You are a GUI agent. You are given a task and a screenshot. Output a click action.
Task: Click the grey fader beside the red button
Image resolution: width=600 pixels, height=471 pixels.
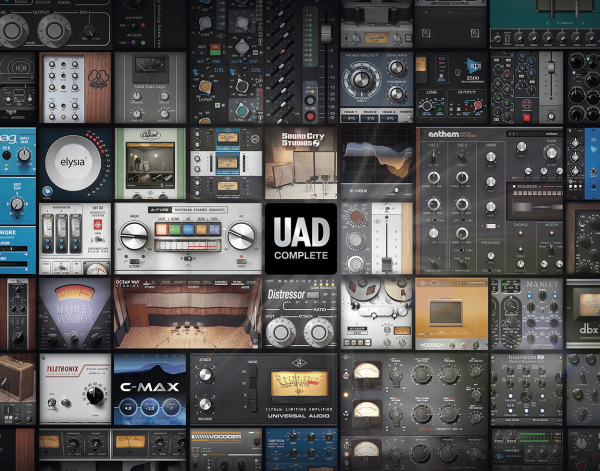[551, 67]
